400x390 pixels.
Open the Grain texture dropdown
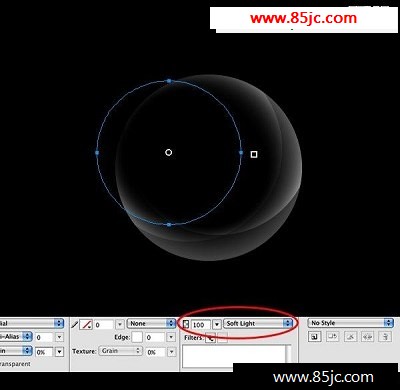pos(120,351)
